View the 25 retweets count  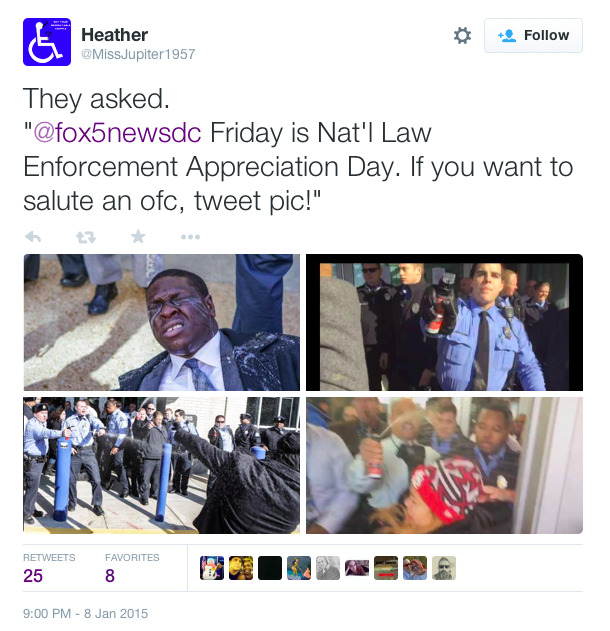(33, 576)
